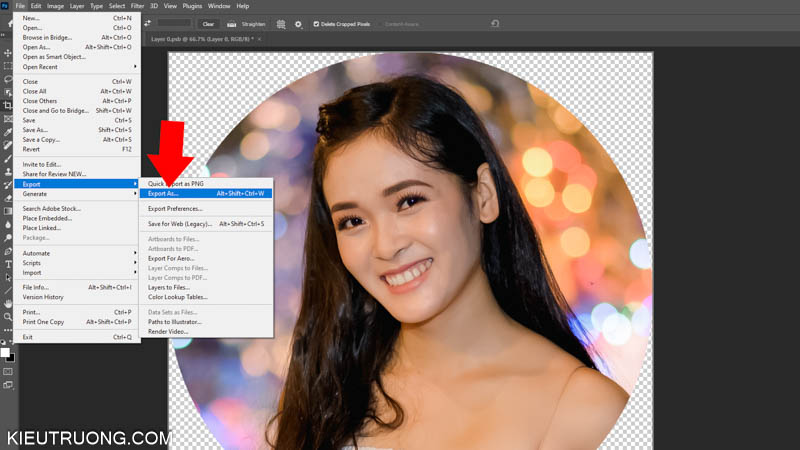The image size is (800, 450).
Task: Select the Blur tool
Action: pyautogui.click(x=8, y=224)
